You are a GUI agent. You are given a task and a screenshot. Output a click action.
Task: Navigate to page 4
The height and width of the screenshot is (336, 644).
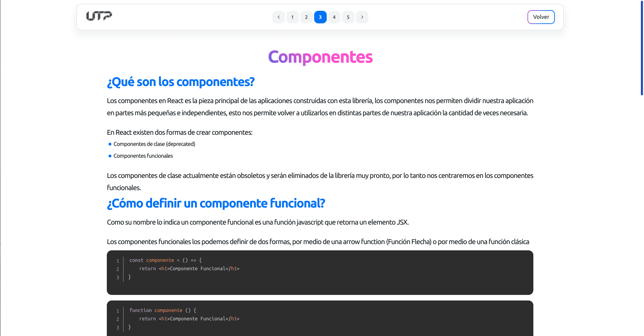coord(334,17)
